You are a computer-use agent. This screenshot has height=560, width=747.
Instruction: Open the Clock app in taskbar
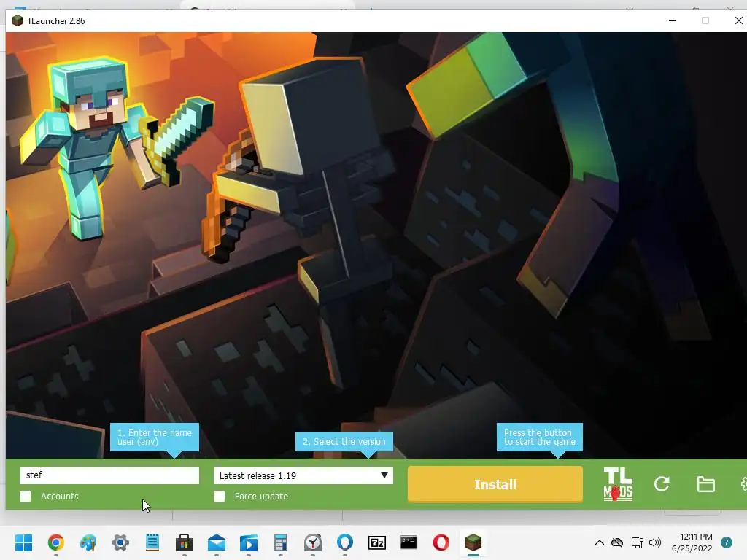(313, 542)
